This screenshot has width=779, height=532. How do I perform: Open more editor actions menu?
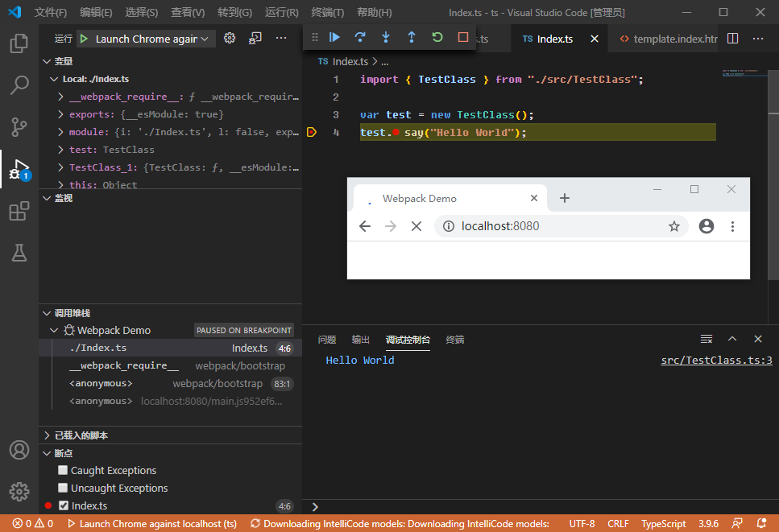coord(757,39)
